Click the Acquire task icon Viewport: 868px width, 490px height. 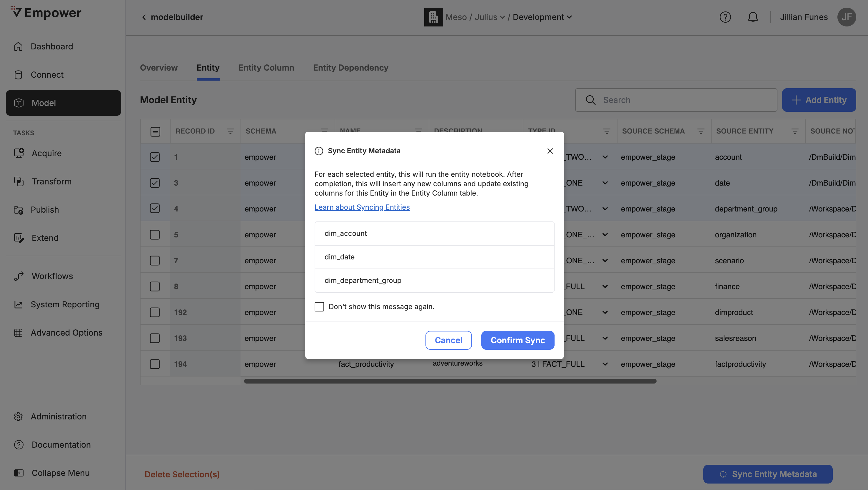pos(19,153)
